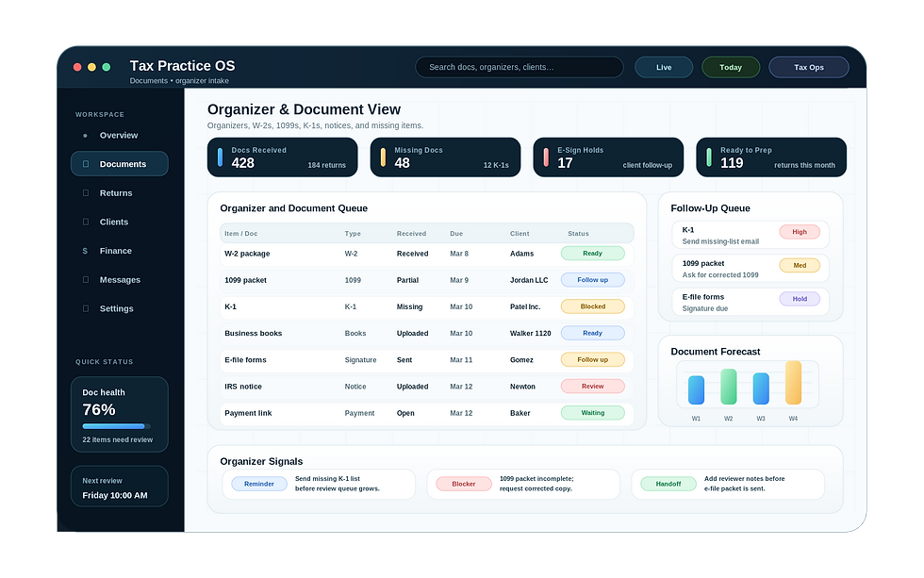924x578 pixels.
Task: Click the Returns sidebar icon
Action: tap(86, 192)
